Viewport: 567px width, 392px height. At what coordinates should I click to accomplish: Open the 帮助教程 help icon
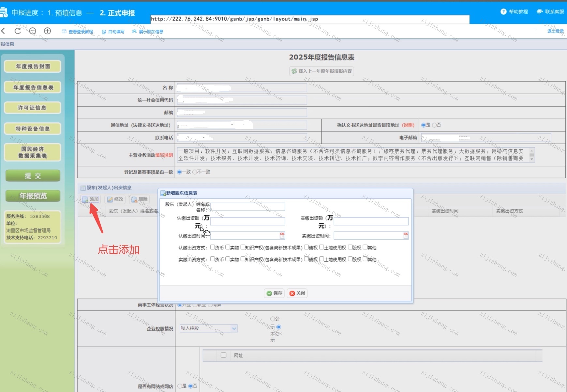click(503, 12)
